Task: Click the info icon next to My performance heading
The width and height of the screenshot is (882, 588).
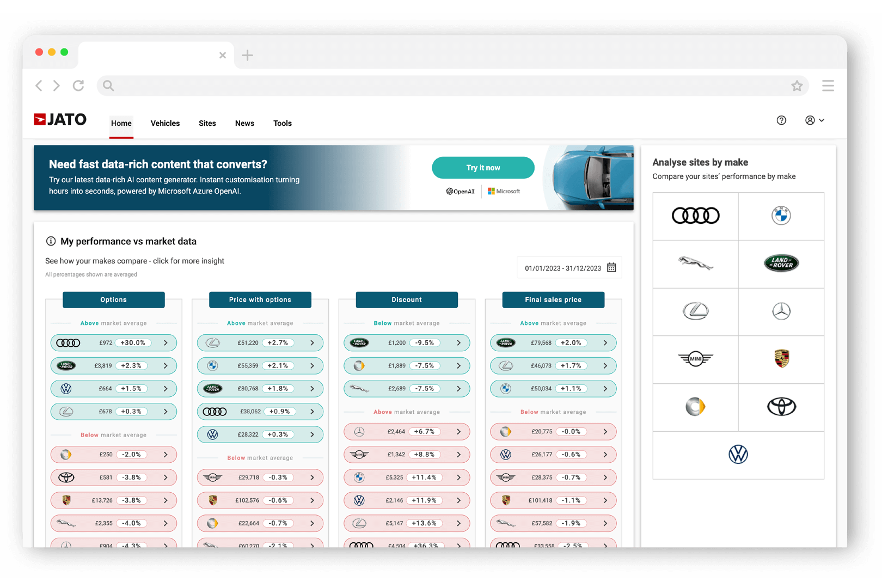Action: pyautogui.click(x=51, y=241)
